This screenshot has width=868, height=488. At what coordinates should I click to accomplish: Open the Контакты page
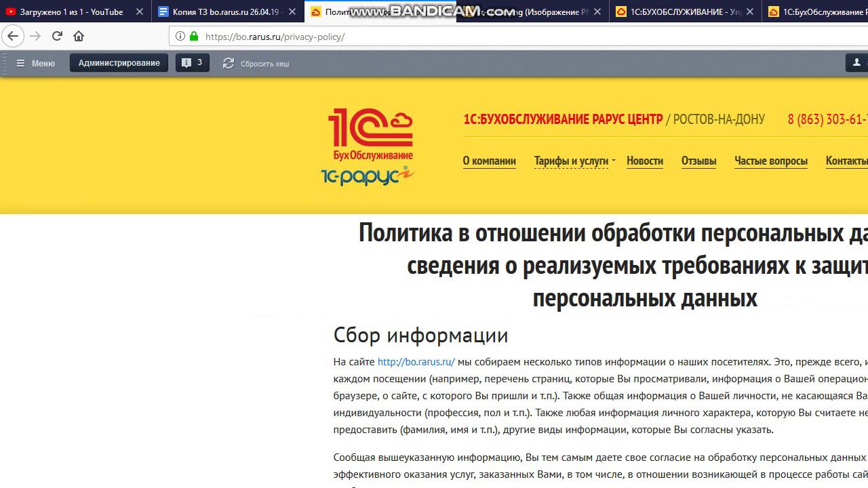tap(847, 161)
